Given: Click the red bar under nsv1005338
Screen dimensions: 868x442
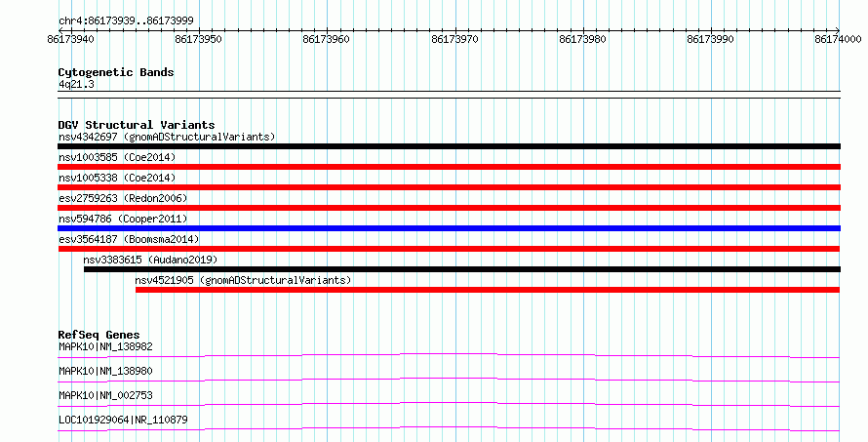Looking at the screenshot, I should point(449,187).
